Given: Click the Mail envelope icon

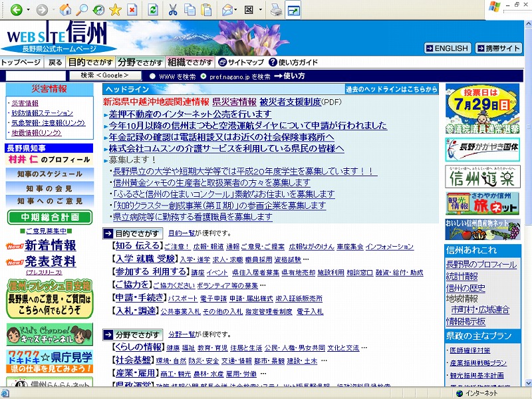Looking at the screenshot, I should click(227, 10).
